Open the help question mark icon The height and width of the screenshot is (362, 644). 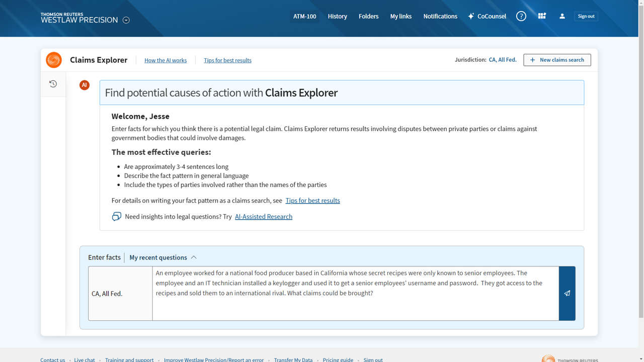(x=521, y=16)
